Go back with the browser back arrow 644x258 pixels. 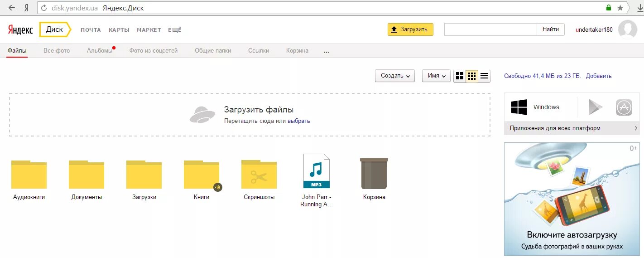(12, 8)
